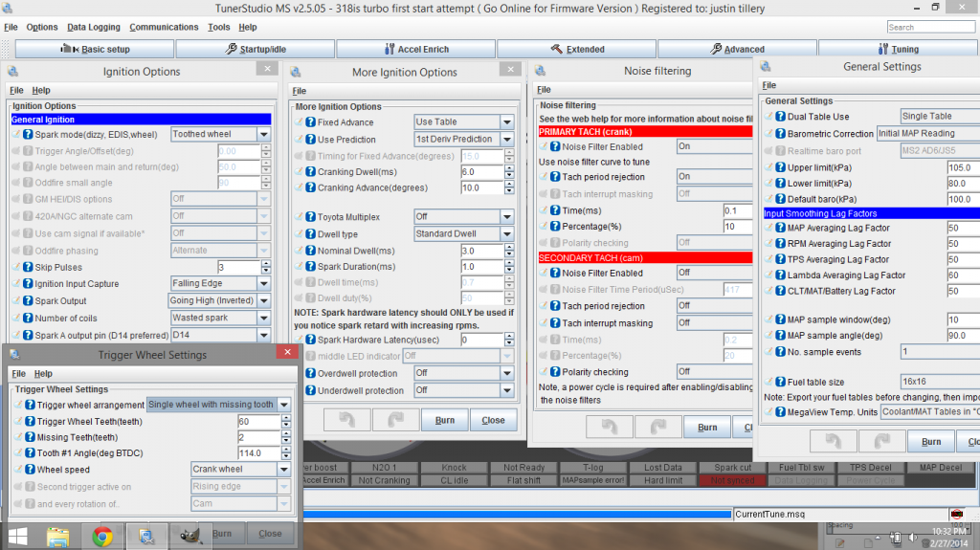Screen dimensions: 980x550
Task: Open help icon for Spark Output
Action: (28, 300)
